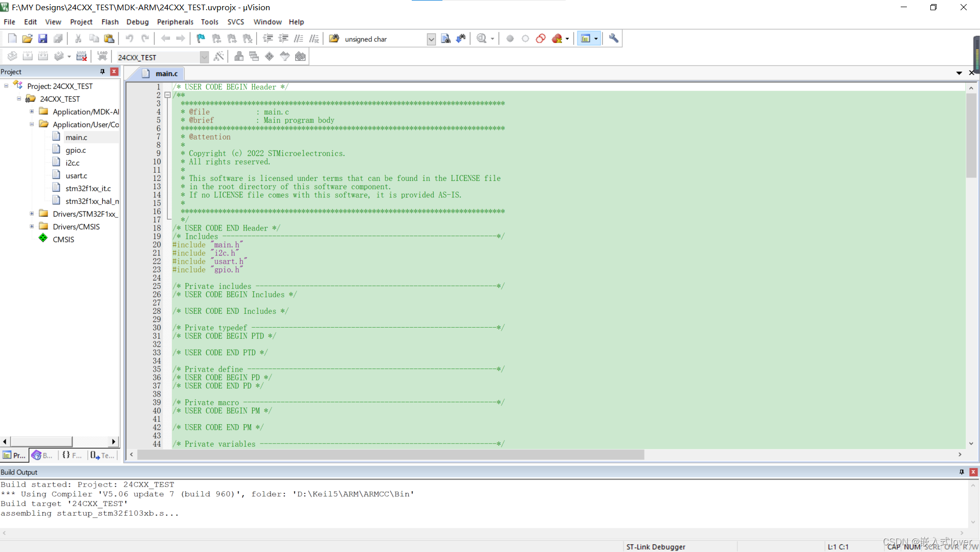980x552 pixels.
Task: Open the 24CXX_TEST target selection dropdown
Action: (204, 57)
